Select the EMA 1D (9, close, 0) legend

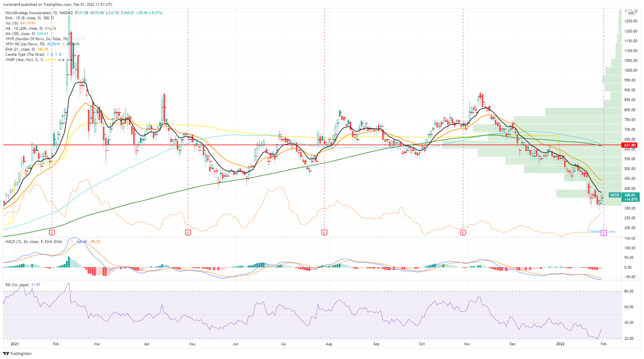point(24,18)
